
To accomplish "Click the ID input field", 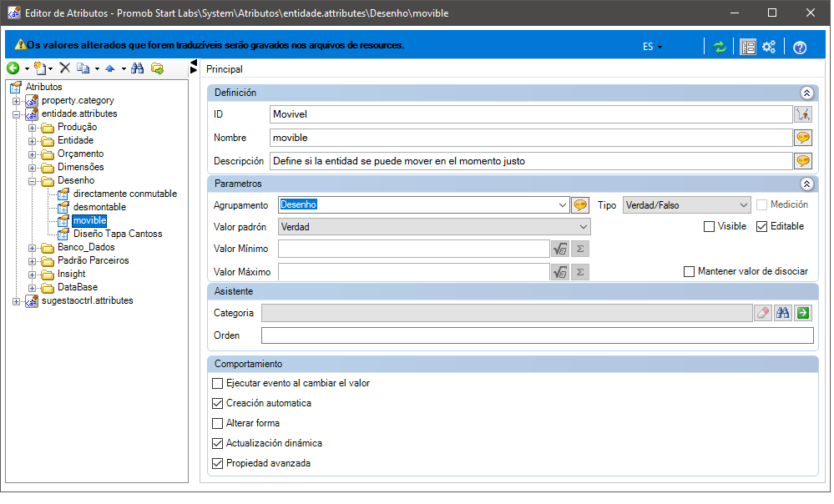I will click(531, 114).
